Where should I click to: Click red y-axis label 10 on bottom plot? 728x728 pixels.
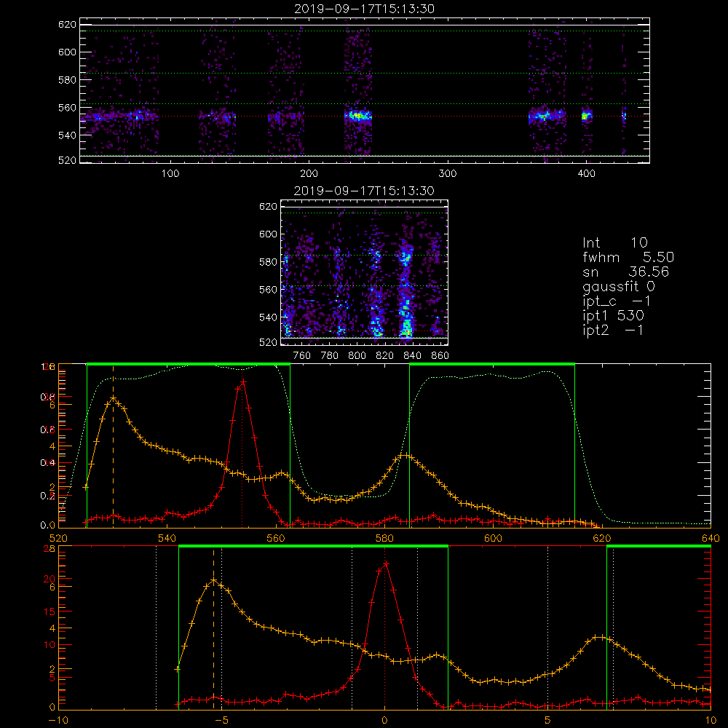coord(50,644)
